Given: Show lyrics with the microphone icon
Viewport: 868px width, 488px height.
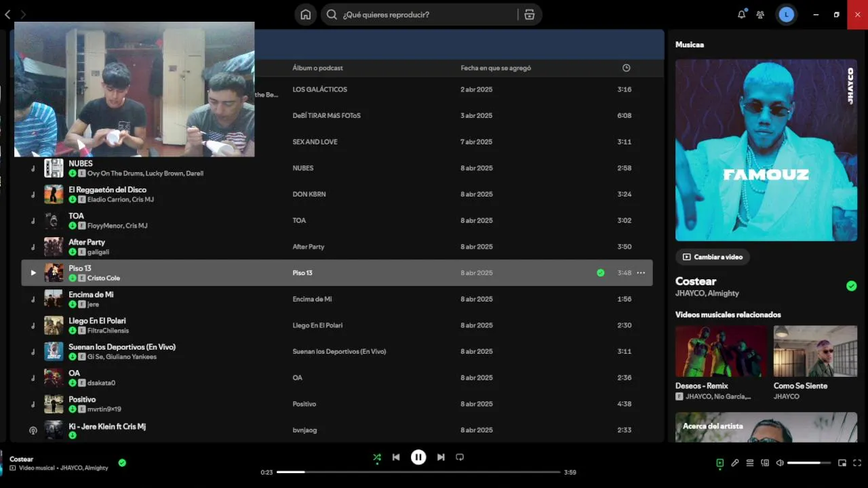Looking at the screenshot, I should [x=735, y=463].
